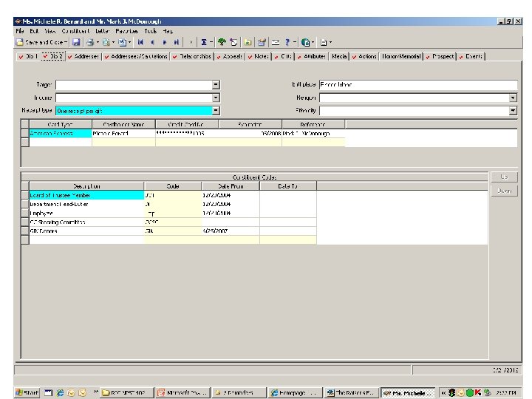This screenshot has height=399, width=532.
Task: Select the Employee row selector box
Action: pos(25,213)
